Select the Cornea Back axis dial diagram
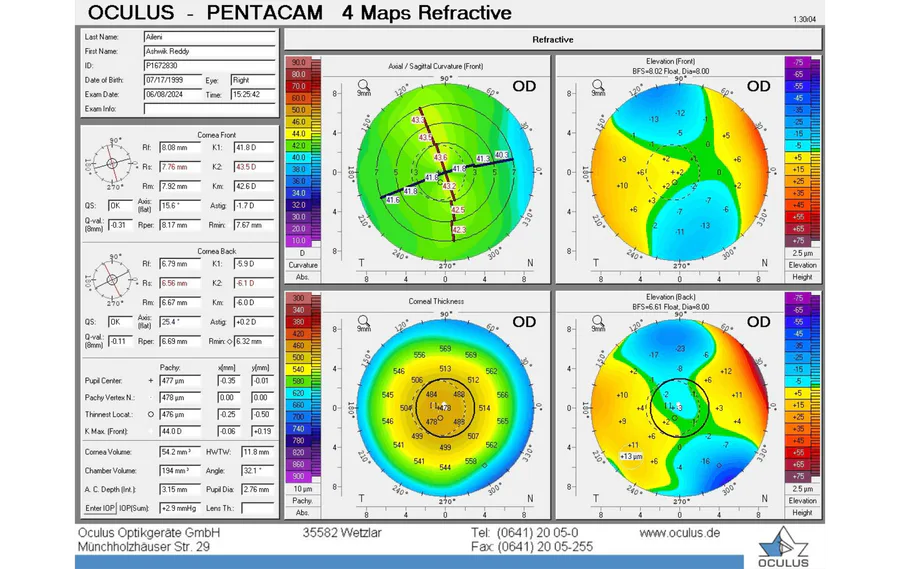 [x=112, y=280]
